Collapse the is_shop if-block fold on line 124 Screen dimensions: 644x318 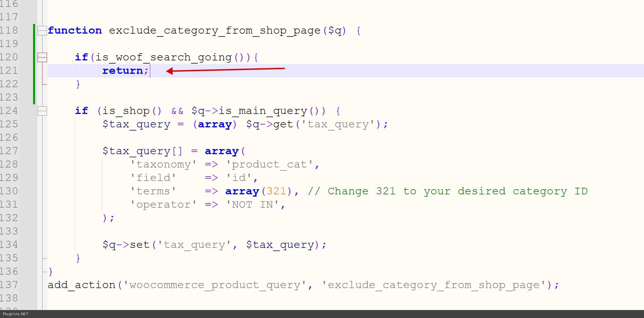pyautogui.click(x=42, y=111)
